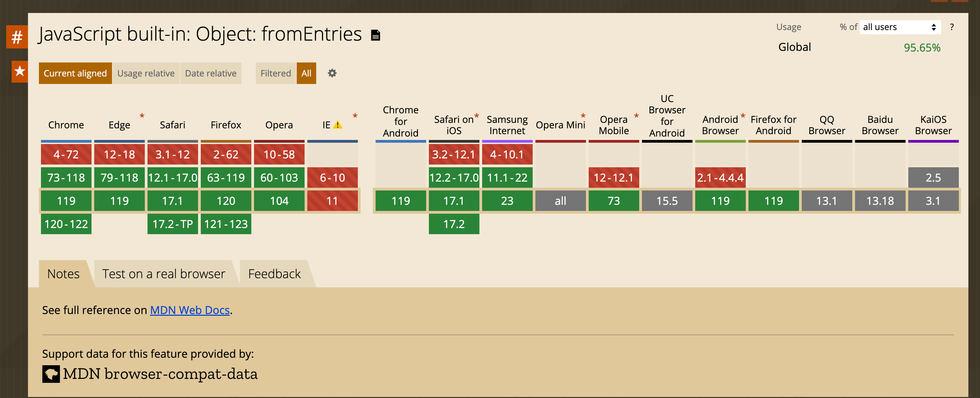Click UC Browser 15.5 cell
The height and width of the screenshot is (398, 980).
pos(667,201)
